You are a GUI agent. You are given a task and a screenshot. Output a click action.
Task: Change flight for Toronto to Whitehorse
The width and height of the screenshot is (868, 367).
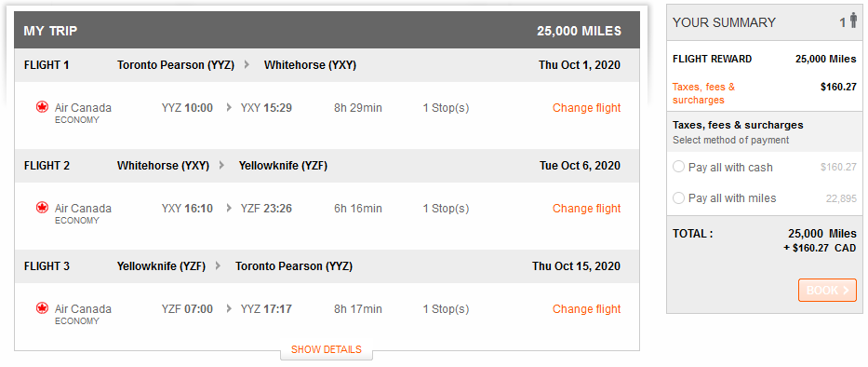pyautogui.click(x=586, y=107)
